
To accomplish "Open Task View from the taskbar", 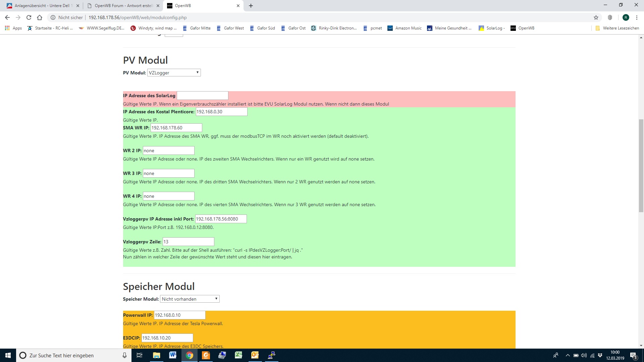I will tap(140, 355).
